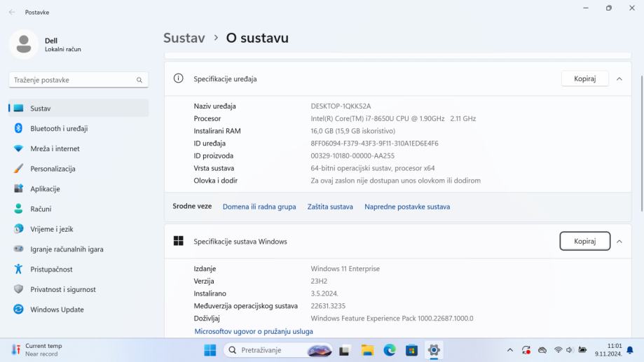Show hidden tray icons chevron
The image size is (644, 362).
pyautogui.click(x=509, y=350)
